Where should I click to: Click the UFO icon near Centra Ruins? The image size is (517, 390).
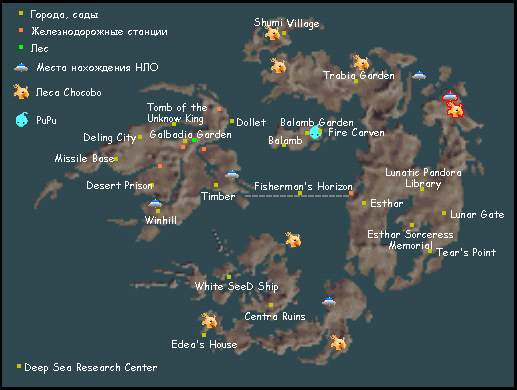click(329, 301)
